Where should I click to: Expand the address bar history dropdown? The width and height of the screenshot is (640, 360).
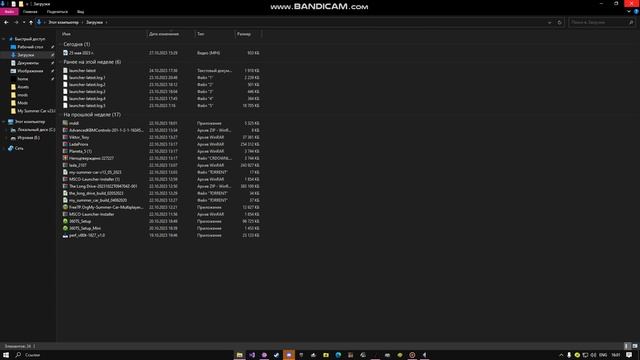click(x=549, y=22)
